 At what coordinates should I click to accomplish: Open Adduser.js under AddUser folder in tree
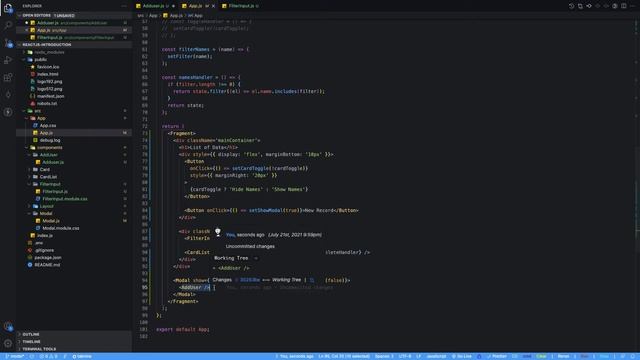point(74,162)
